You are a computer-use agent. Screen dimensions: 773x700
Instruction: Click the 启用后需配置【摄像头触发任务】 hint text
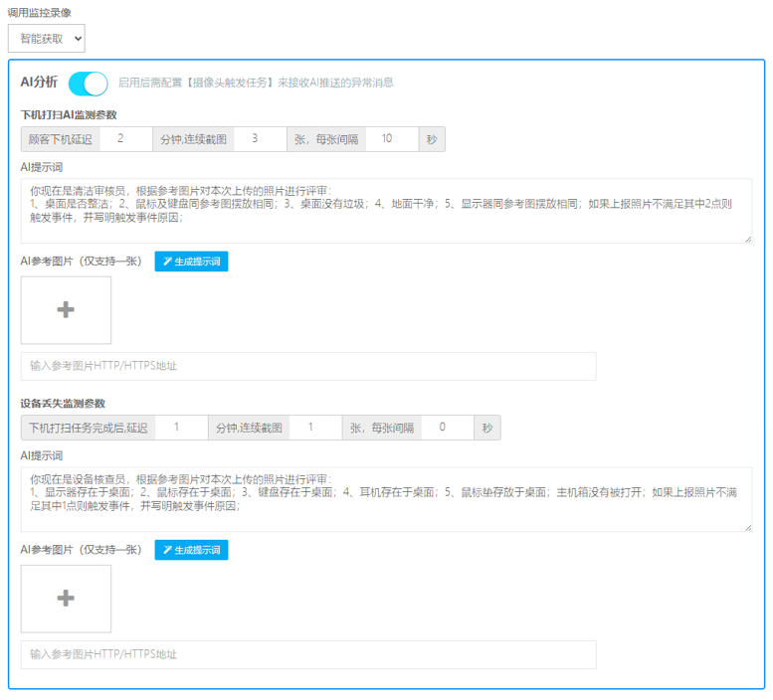256,83
